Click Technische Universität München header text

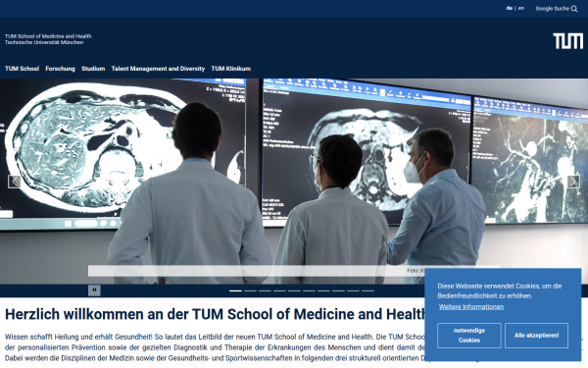(44, 42)
